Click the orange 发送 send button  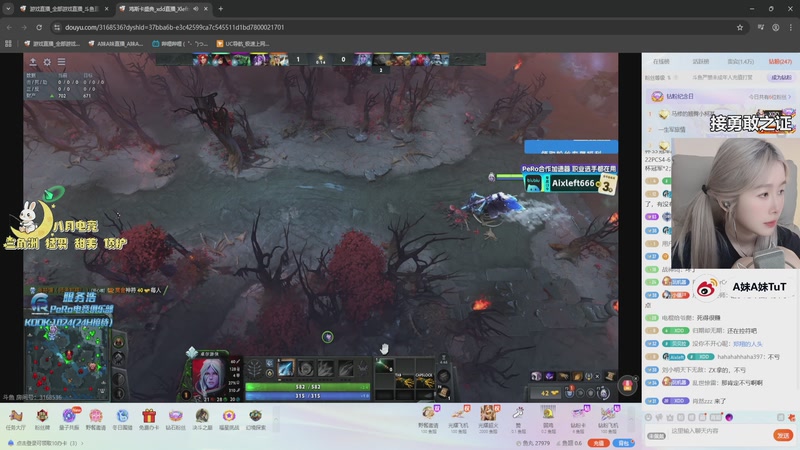click(783, 435)
